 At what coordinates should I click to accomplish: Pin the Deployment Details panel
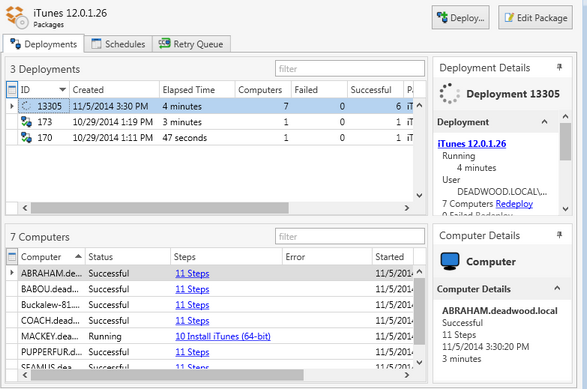pyautogui.click(x=559, y=67)
